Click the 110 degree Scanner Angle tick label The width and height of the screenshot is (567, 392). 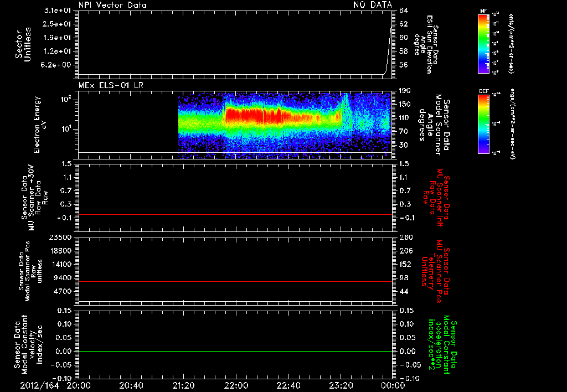(x=405, y=118)
